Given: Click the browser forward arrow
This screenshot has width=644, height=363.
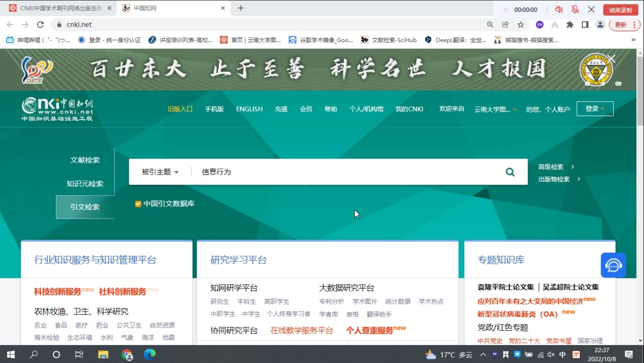Looking at the screenshot, I should pos(25,25).
